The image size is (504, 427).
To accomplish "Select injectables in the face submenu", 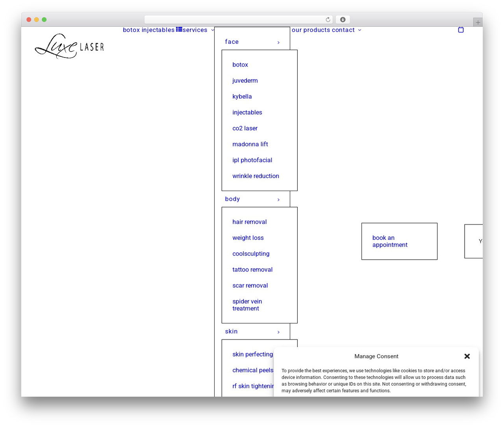I will click(x=247, y=112).
